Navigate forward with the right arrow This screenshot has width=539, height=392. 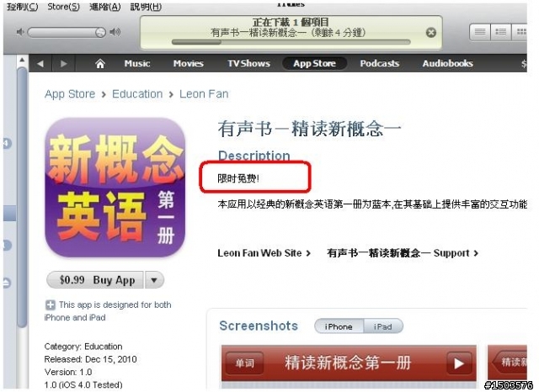[64, 63]
